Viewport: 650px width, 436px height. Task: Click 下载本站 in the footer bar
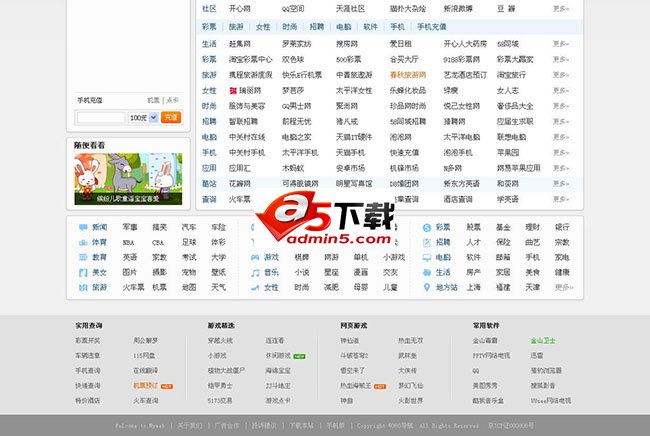click(x=301, y=426)
